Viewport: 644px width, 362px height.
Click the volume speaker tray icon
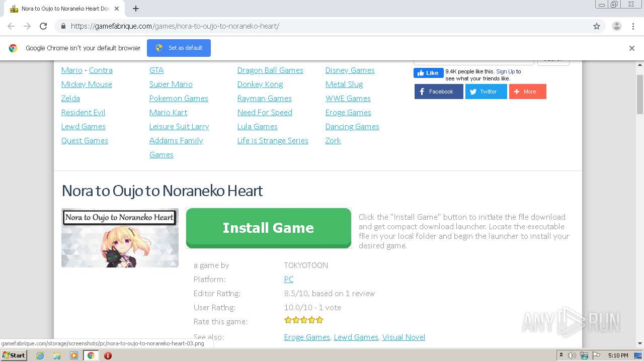pyautogui.click(x=572, y=355)
